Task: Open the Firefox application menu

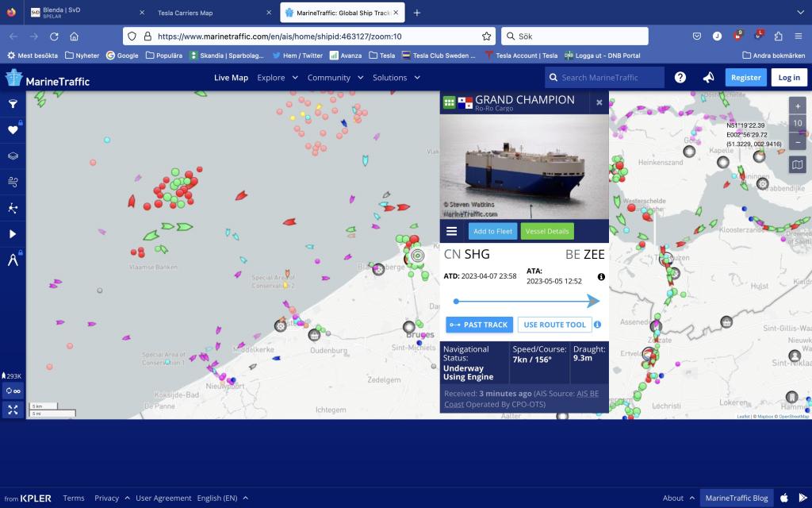Action: (x=798, y=37)
